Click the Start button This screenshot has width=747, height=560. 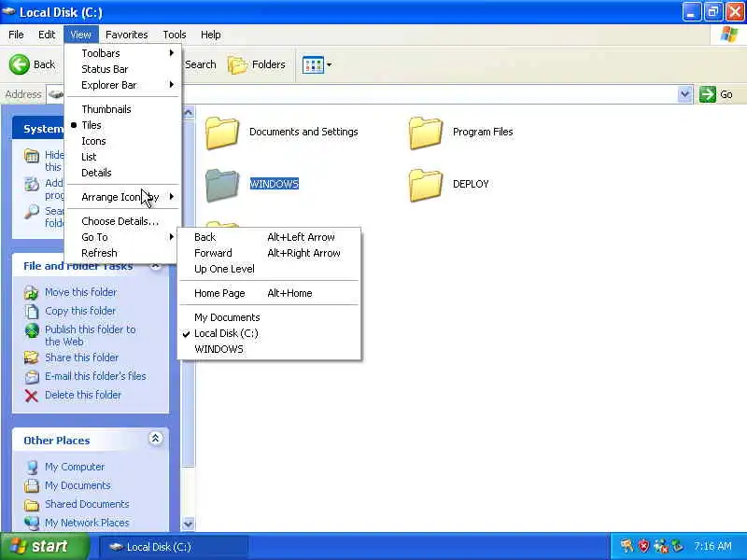pyautogui.click(x=45, y=546)
